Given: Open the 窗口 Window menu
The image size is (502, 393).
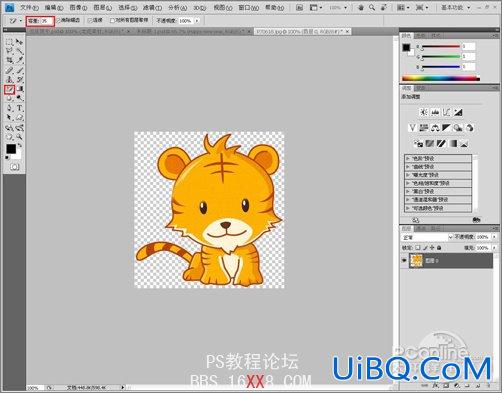Looking at the screenshot, I should click(x=249, y=7).
